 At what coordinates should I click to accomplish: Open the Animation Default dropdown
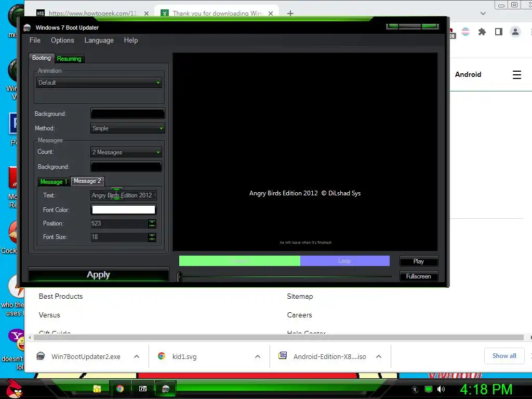tap(99, 83)
